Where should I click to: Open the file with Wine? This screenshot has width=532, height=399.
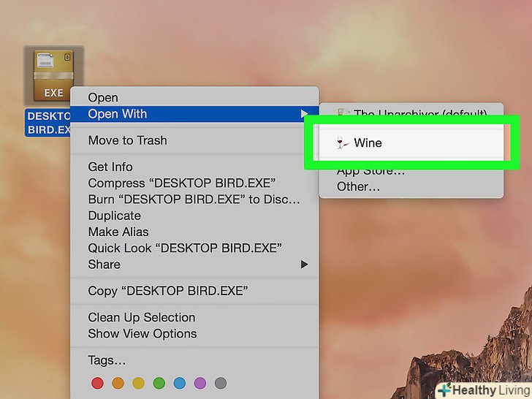pyautogui.click(x=411, y=142)
